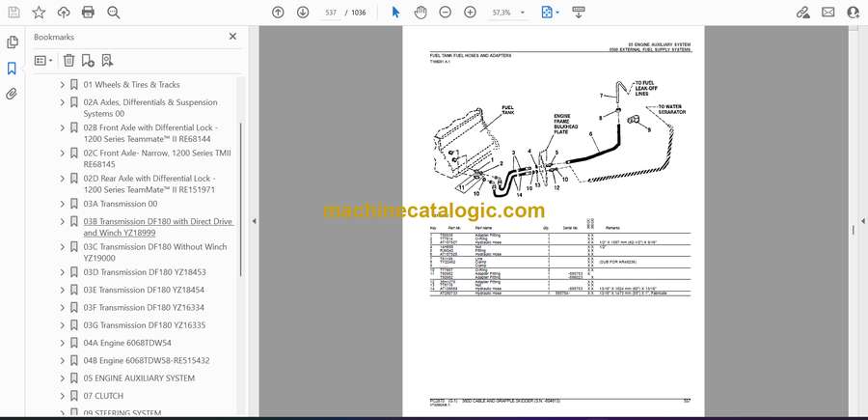
Task: Open bookmark 05 ENGINE AUXILIARY SYSTEM
Action: (x=139, y=378)
